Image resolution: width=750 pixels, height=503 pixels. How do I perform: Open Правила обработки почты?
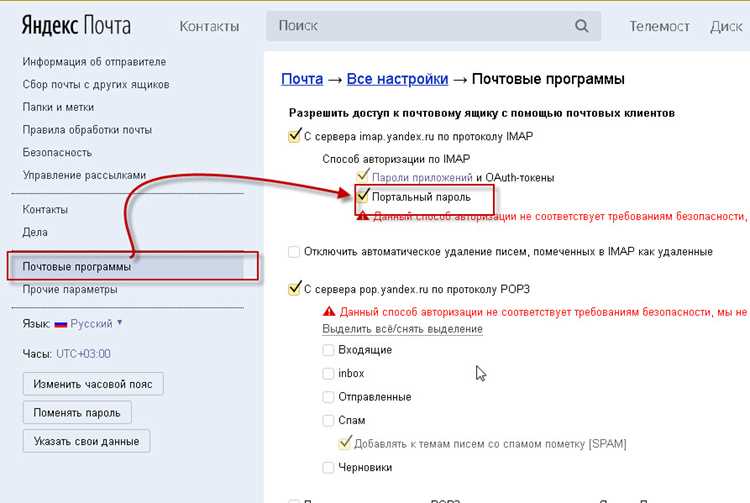(87, 130)
